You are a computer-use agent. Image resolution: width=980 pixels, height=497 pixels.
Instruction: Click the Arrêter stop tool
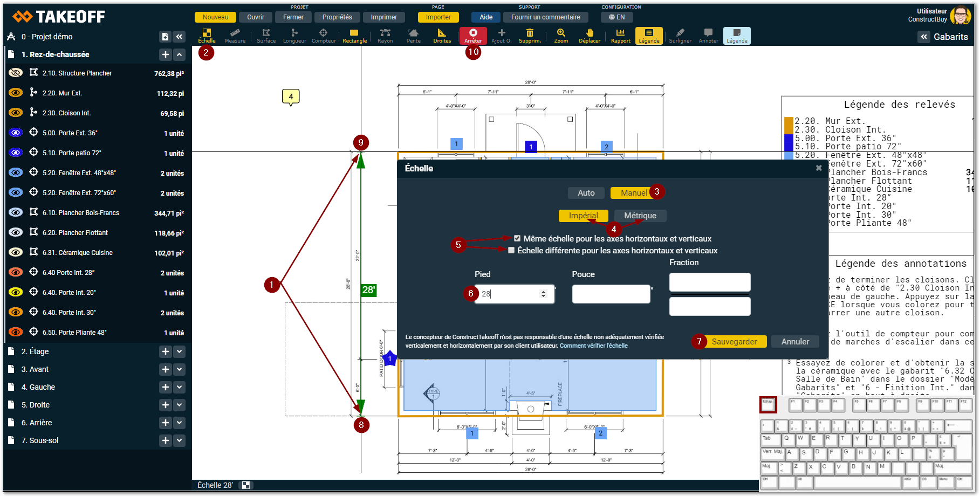(473, 36)
